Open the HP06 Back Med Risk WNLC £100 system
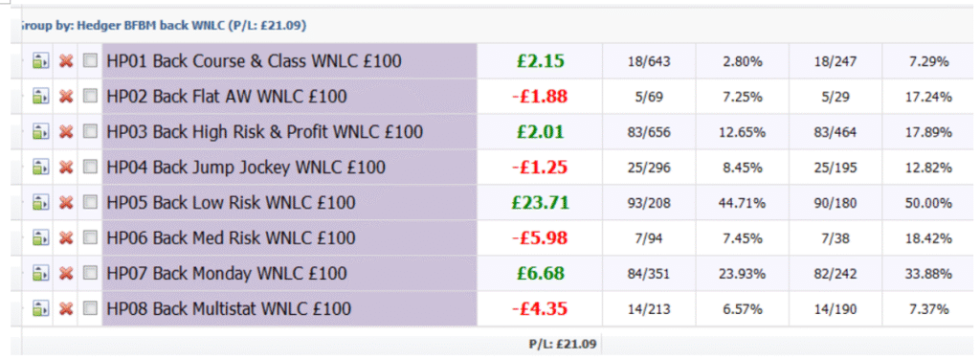The width and height of the screenshot is (980, 360). pos(232,238)
